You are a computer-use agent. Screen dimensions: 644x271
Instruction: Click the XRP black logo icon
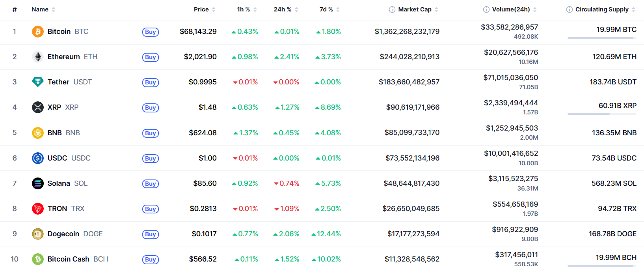38,107
